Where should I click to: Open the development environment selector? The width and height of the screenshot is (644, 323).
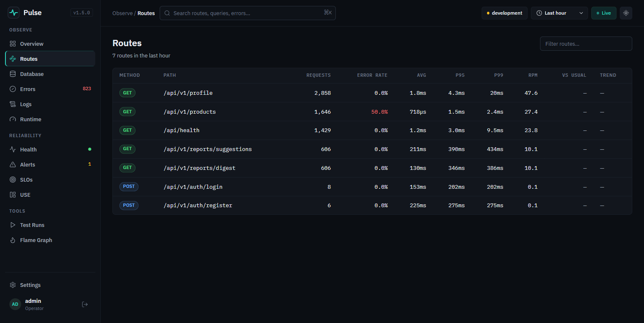point(504,13)
